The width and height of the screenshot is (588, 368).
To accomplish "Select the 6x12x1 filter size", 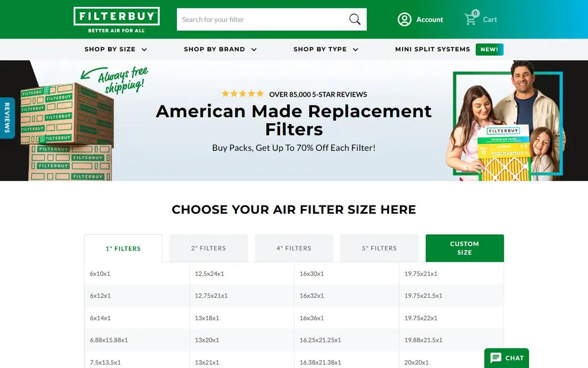I will pos(100,296).
